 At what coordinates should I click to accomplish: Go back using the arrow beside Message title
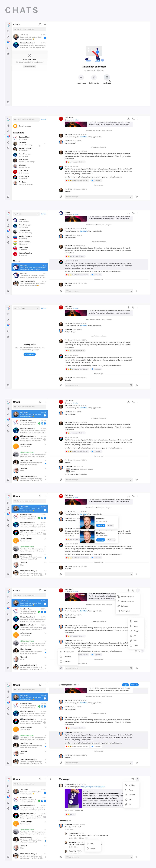point(51,779)
